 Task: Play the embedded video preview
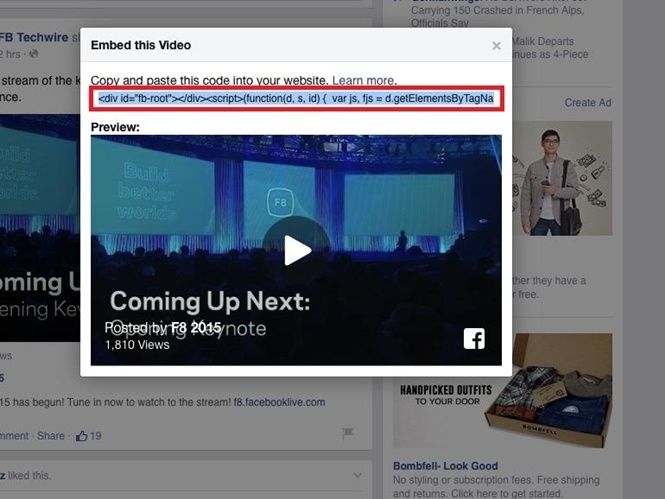[297, 250]
